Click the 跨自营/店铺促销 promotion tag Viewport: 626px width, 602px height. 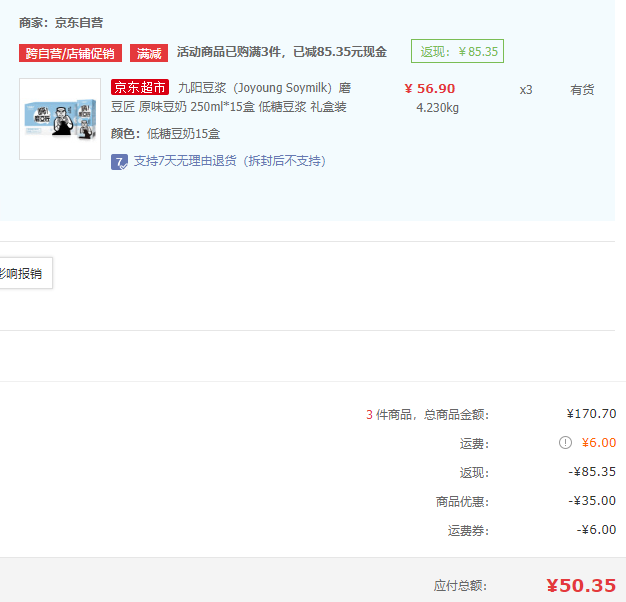[x=70, y=53]
